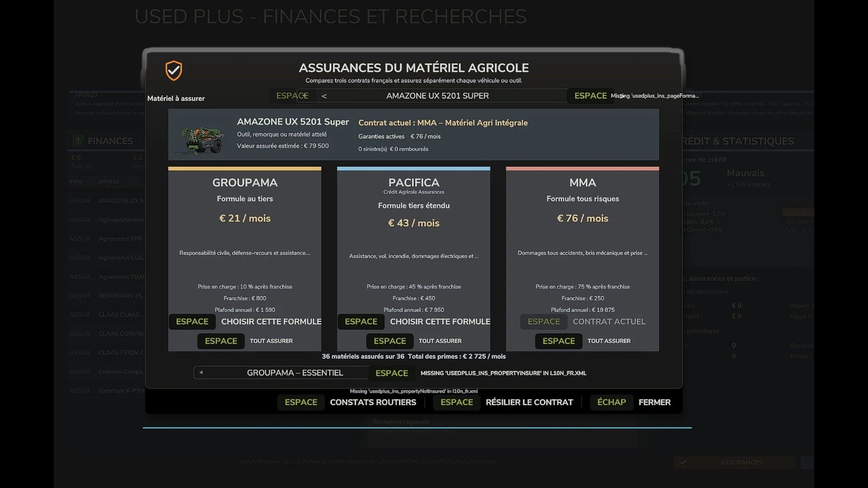Click 'Contrat actuel : MMA – Matériel Agri Intégrale'
This screenshot has width=868, height=488.
(443, 123)
